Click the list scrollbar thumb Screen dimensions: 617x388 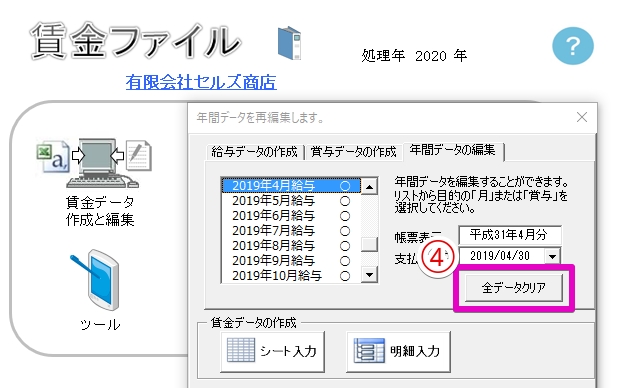point(369,244)
